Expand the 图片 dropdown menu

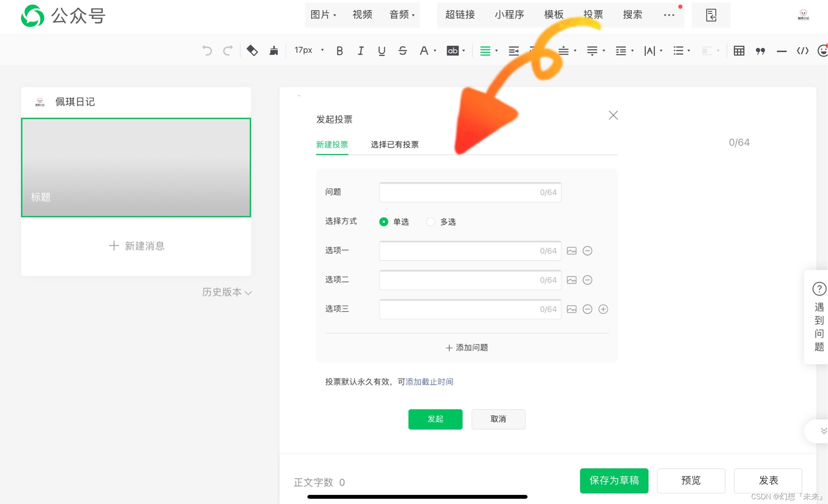click(323, 15)
